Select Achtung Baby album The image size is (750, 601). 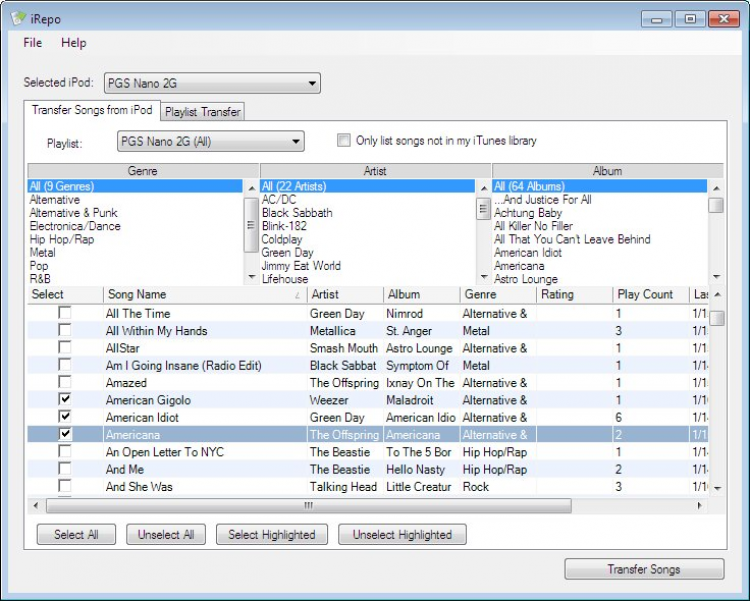[600, 212]
